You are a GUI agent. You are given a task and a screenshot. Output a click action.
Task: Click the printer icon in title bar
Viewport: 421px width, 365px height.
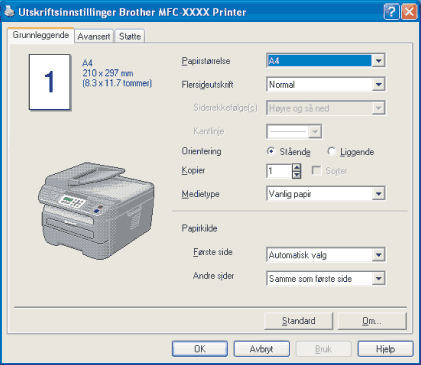point(10,12)
